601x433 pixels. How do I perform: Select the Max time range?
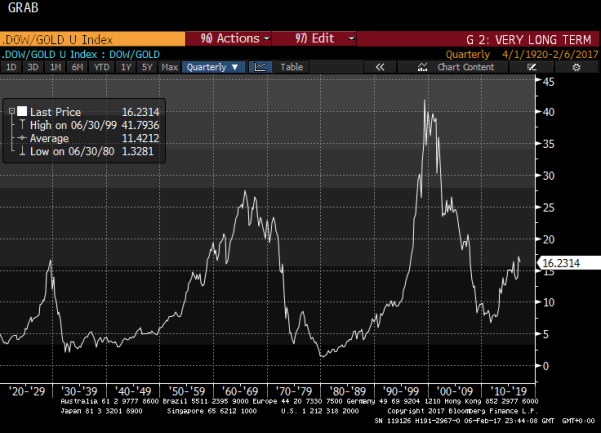click(x=169, y=67)
